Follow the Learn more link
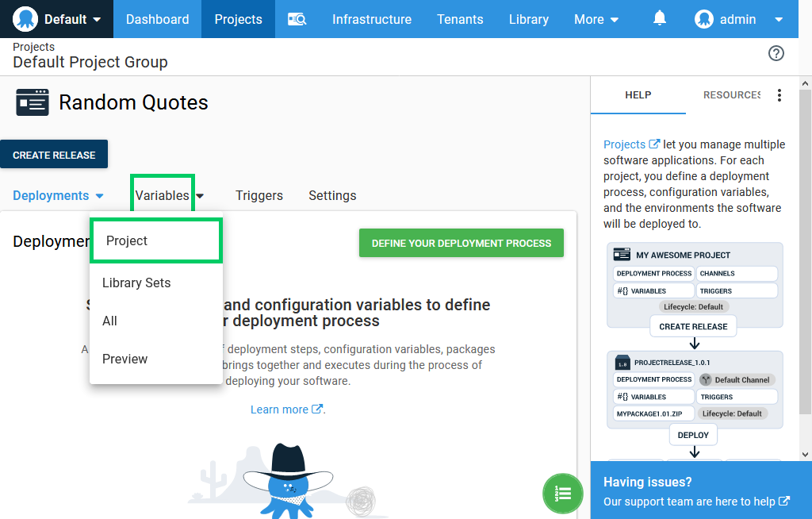812x519 pixels. pyautogui.click(x=279, y=409)
